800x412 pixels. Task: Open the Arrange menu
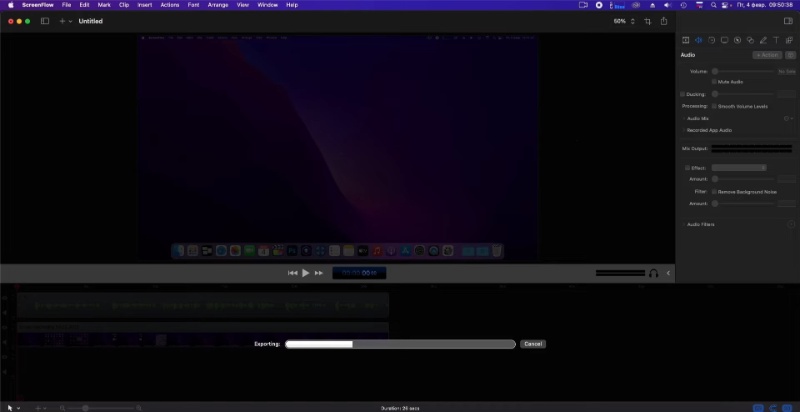click(218, 5)
